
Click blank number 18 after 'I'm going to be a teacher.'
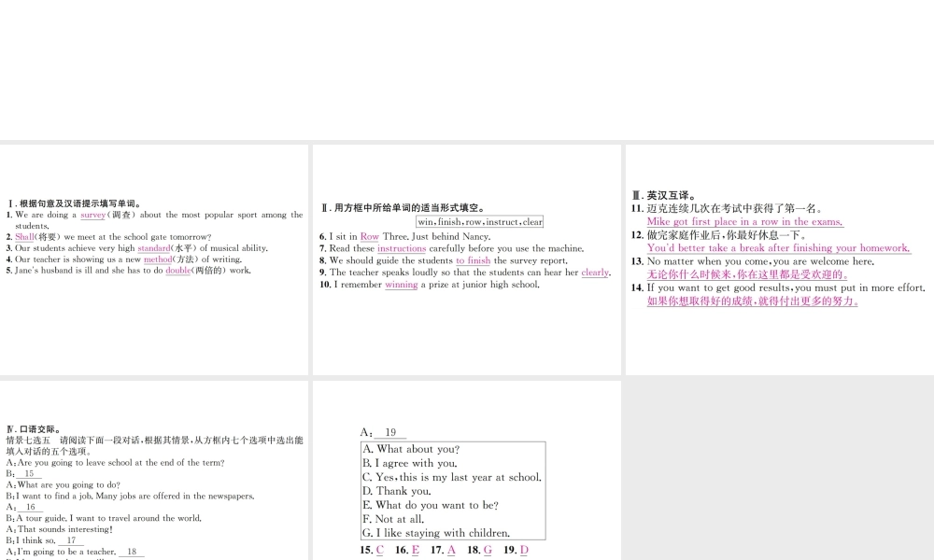click(x=132, y=552)
